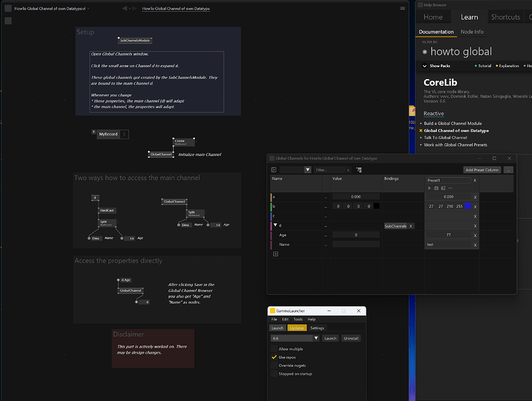Viewport: 532px width, 401px height.
Task: Click the hierarchy view icon beside Filter
Action: 359,170
